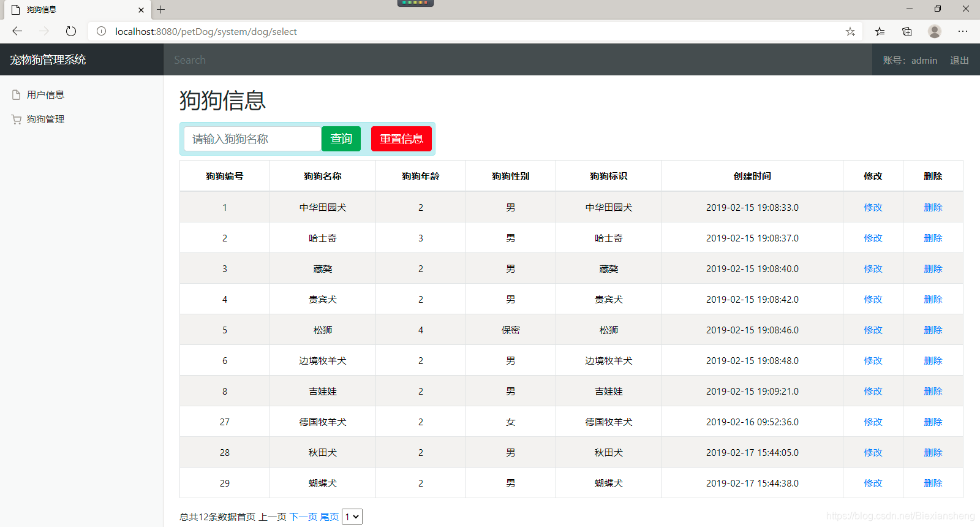Click the 总共12条数据 record count text
980x527 pixels.
[x=208, y=517]
